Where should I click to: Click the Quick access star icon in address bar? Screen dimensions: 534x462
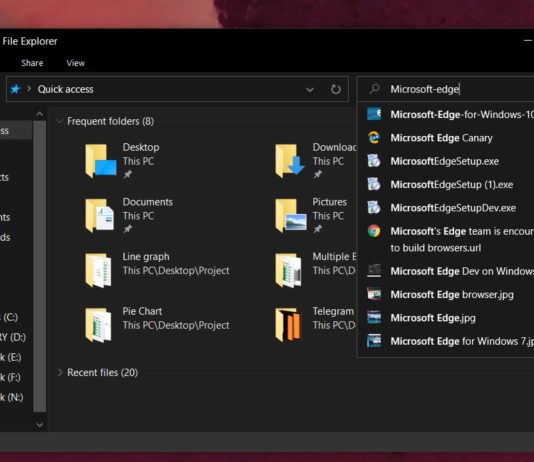pyautogui.click(x=15, y=89)
